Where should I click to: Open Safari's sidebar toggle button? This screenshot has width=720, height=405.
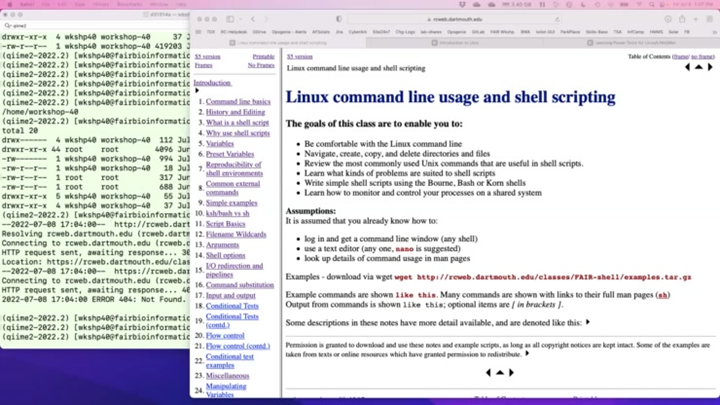230,19
